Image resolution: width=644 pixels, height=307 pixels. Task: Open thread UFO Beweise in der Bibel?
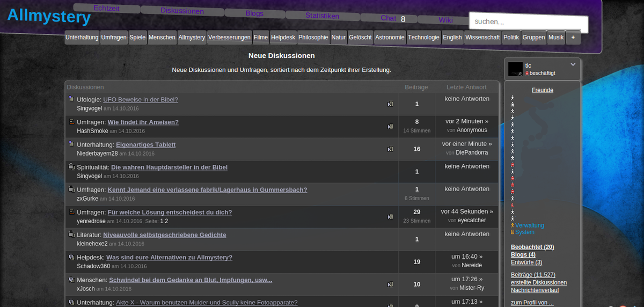pos(141,99)
